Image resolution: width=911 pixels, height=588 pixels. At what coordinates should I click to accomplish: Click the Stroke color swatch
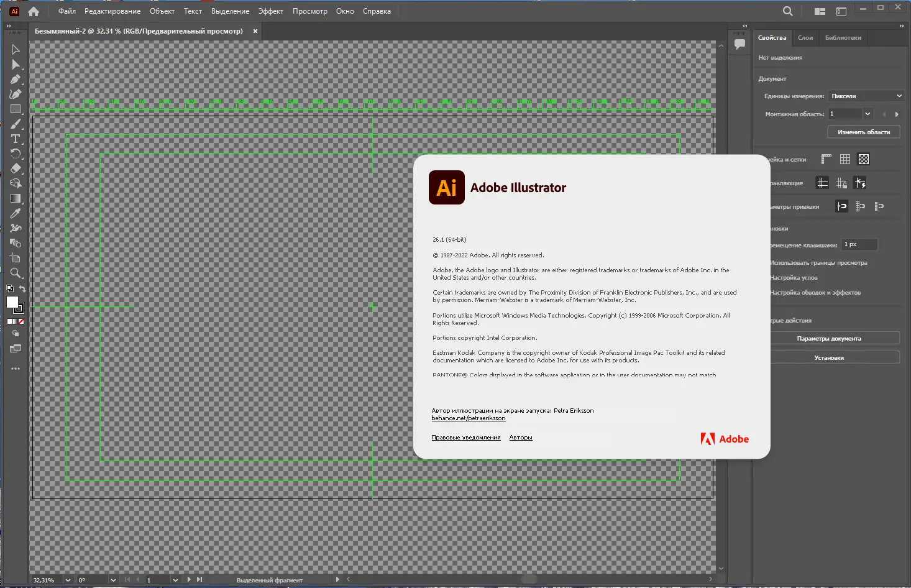(20, 308)
